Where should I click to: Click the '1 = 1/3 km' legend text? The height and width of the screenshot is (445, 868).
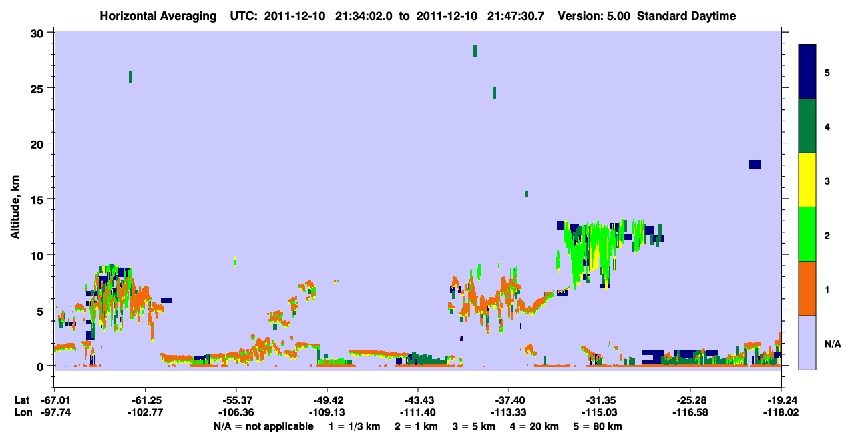coord(353,426)
